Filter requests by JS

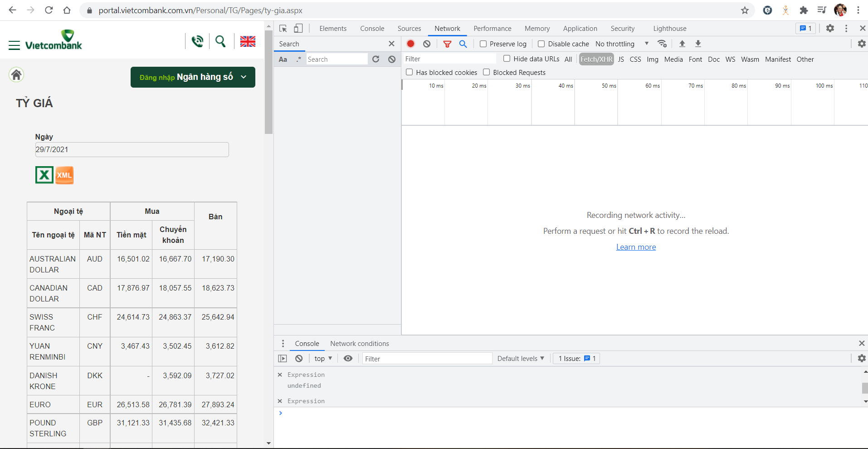pyautogui.click(x=621, y=59)
